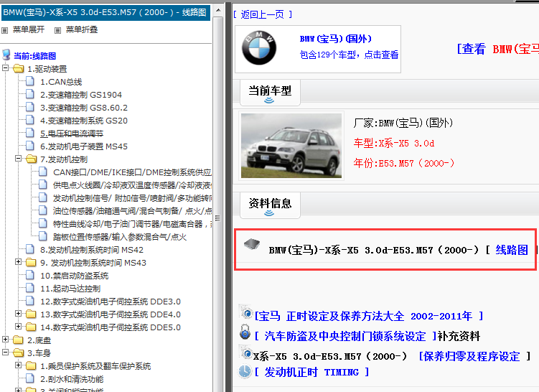Viewport: 539px width, 392px height.
Task: Click the 菜单折叠 icon
Action: tap(57, 30)
